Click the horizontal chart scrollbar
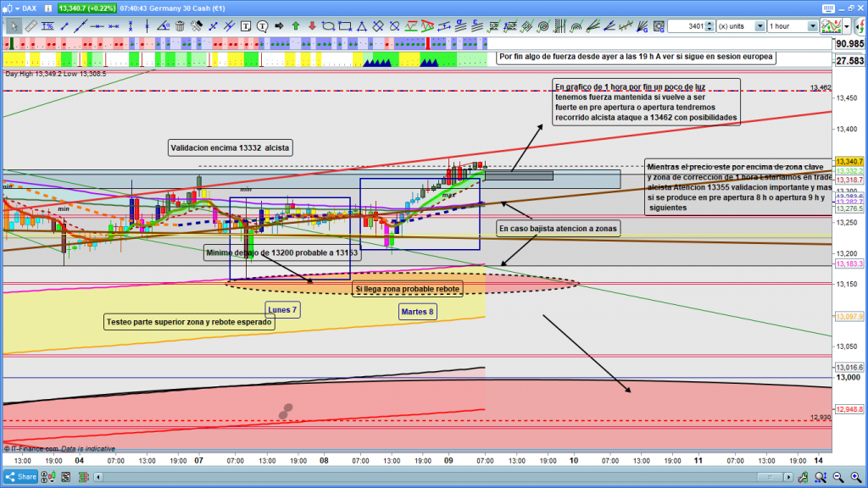 (424, 477)
